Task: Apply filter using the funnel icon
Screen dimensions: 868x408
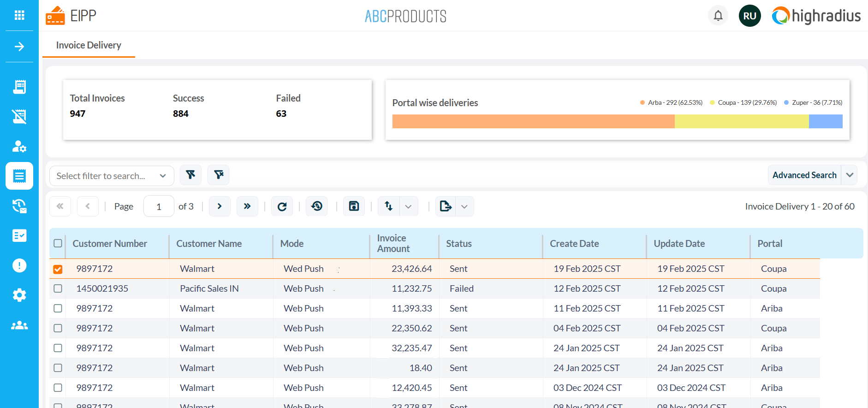Action: click(190, 175)
